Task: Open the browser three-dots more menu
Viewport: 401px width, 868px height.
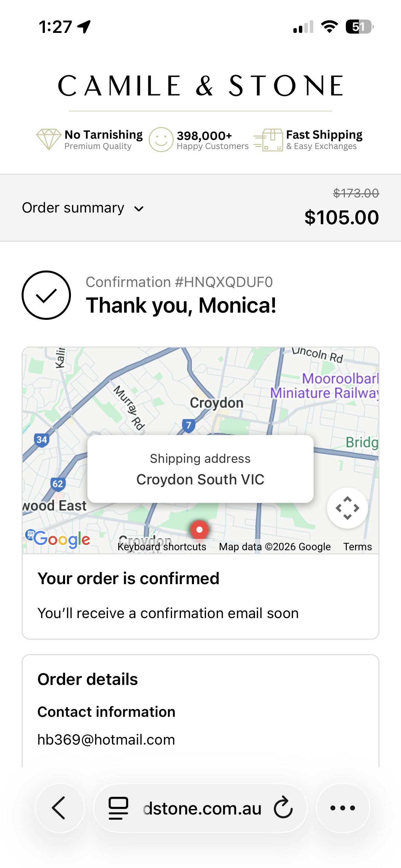Action: click(343, 808)
